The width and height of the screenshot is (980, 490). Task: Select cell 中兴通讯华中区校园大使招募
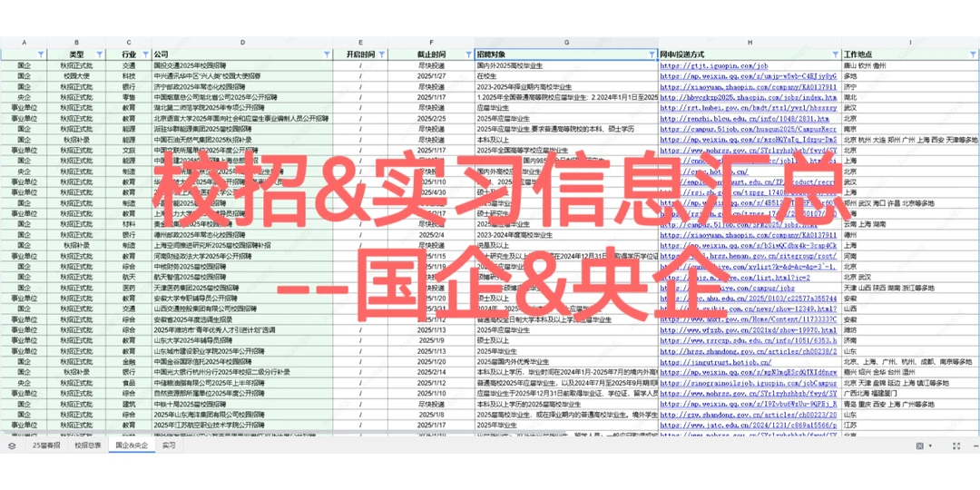click(x=242, y=75)
